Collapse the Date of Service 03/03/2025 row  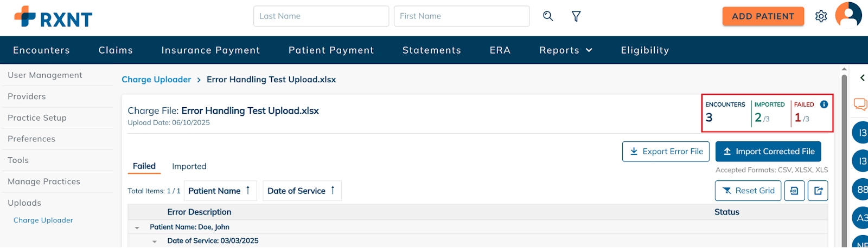(x=155, y=242)
